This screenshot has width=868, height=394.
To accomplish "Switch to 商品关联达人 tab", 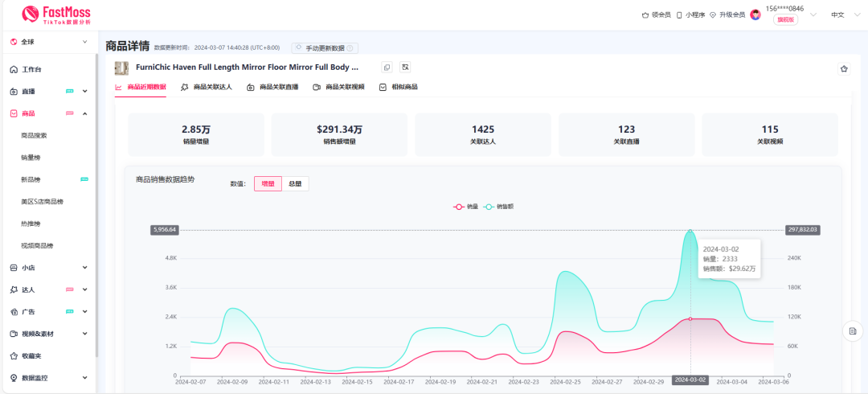I will click(207, 87).
